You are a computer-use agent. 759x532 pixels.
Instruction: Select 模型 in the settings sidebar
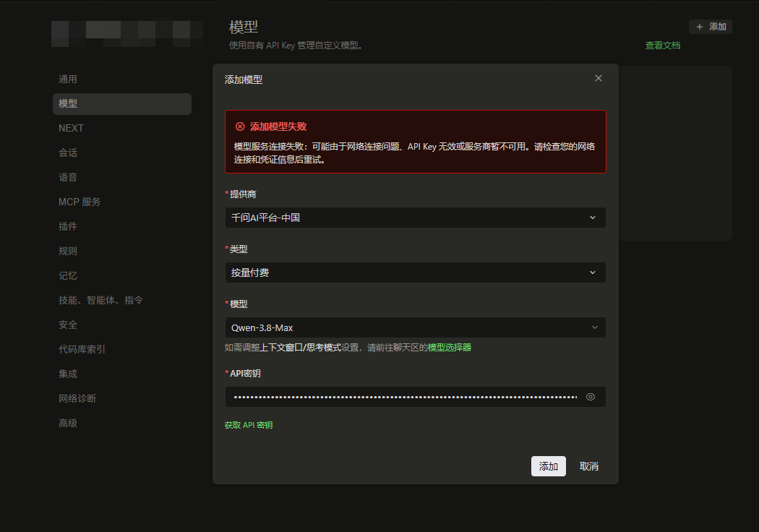[122, 104]
